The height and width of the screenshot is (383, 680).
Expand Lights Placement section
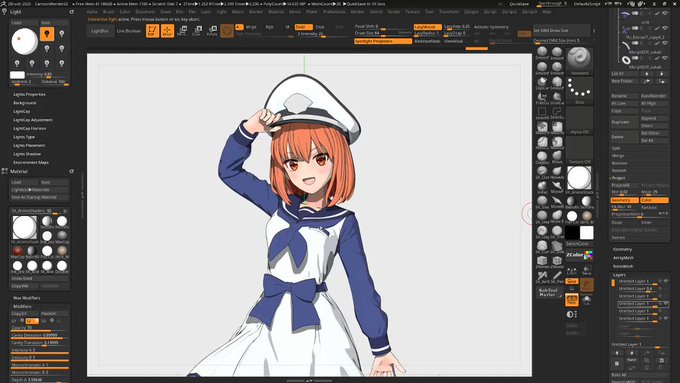coord(29,145)
